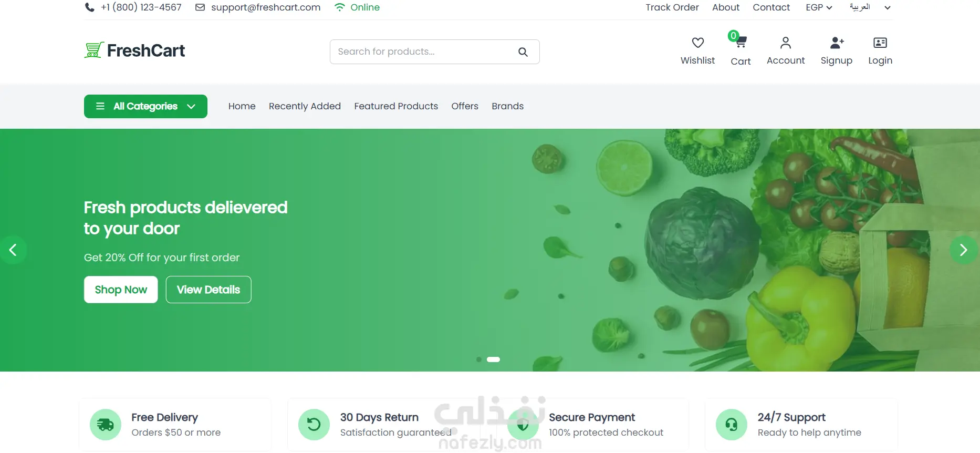Open the Account person icon

786,43
